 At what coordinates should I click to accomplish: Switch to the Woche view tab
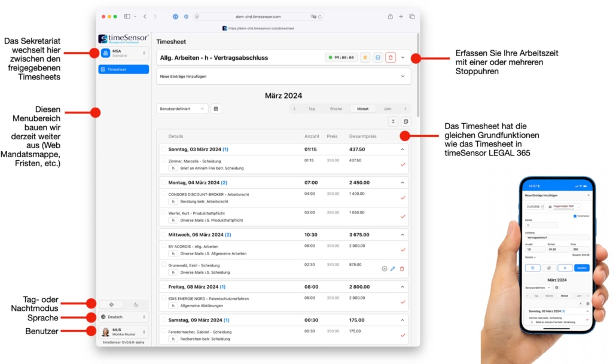point(336,109)
